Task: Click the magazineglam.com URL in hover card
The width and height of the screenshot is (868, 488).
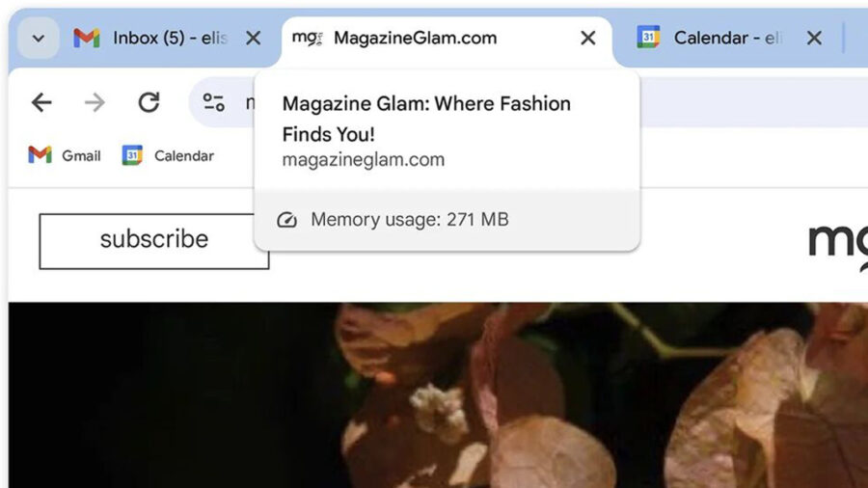Action: tap(364, 160)
